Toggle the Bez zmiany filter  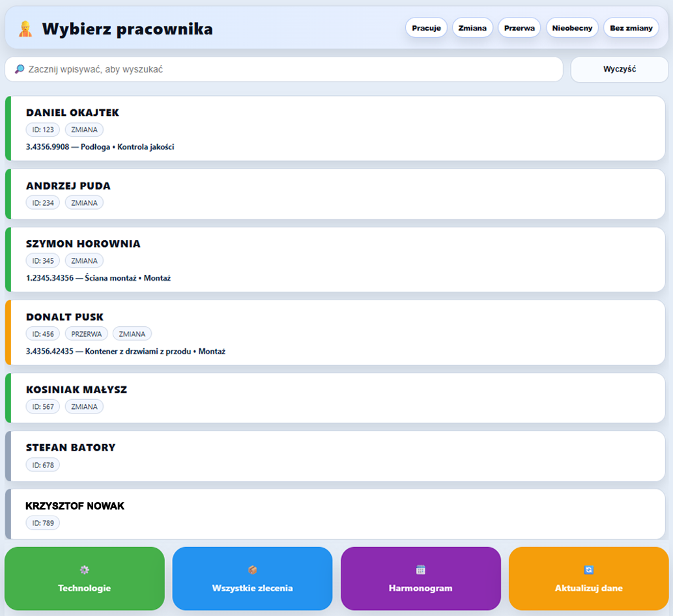631,27
